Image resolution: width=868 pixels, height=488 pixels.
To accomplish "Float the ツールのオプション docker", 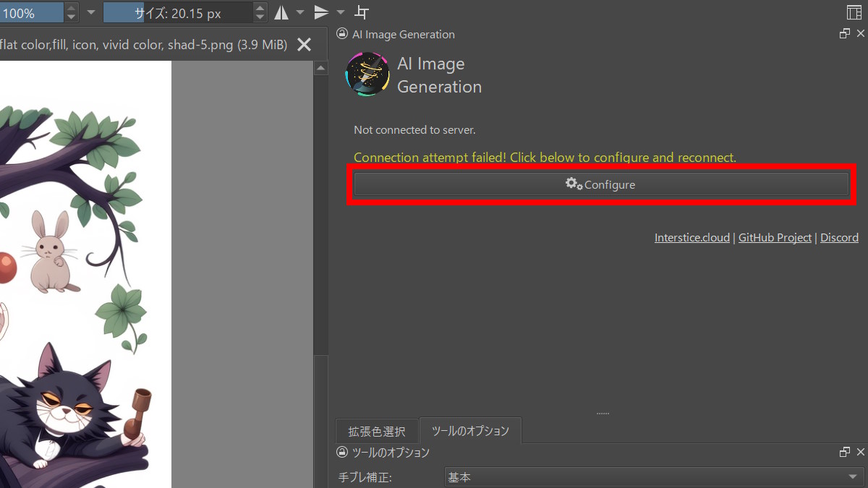I will coord(844,453).
